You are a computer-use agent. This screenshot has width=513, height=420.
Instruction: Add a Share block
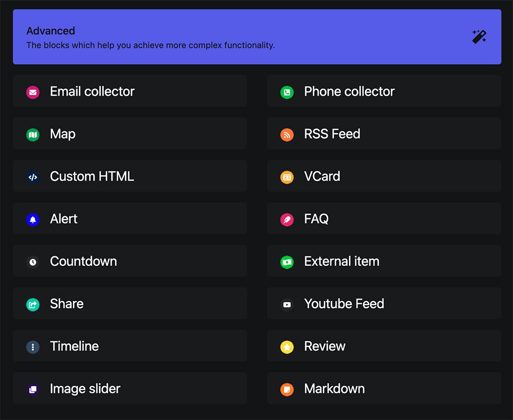(x=130, y=304)
